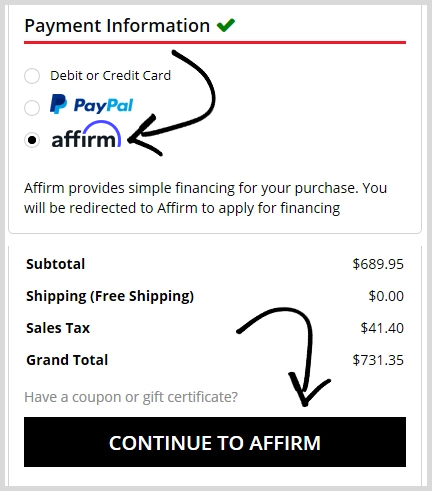Click the Affirm financing description text
This screenshot has height=491, width=432.
[x=205, y=198]
